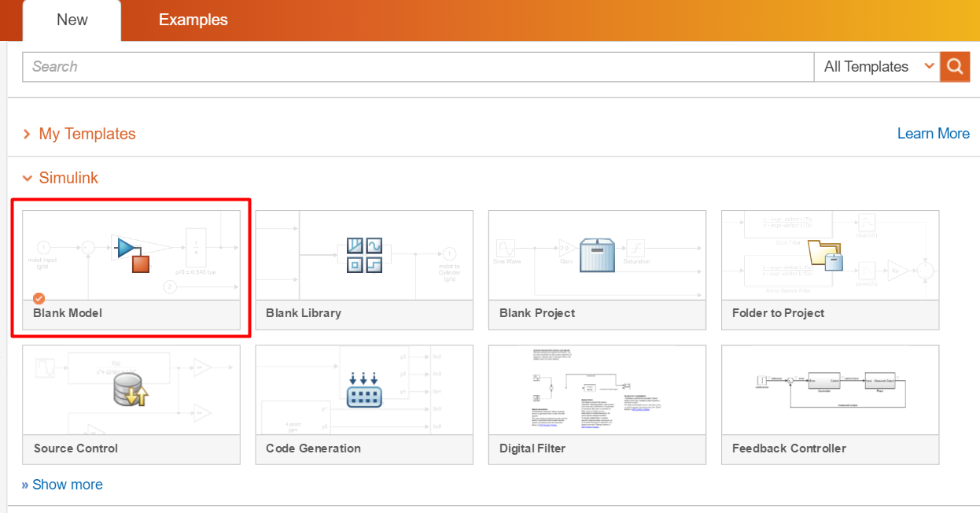Switch to the Examples tab
The height and width of the screenshot is (513, 980).
(x=193, y=20)
